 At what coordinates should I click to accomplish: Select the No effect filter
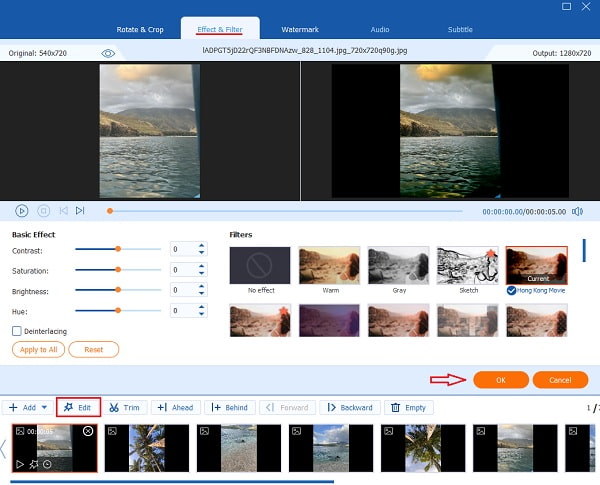(x=260, y=265)
